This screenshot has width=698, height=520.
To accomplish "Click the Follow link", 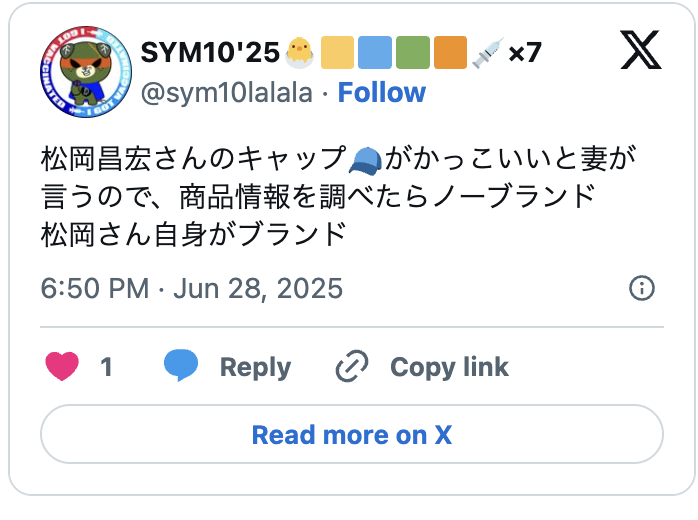I will [381, 93].
